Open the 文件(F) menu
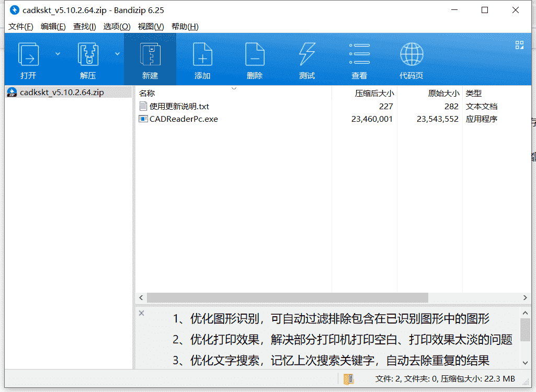 click(x=20, y=27)
